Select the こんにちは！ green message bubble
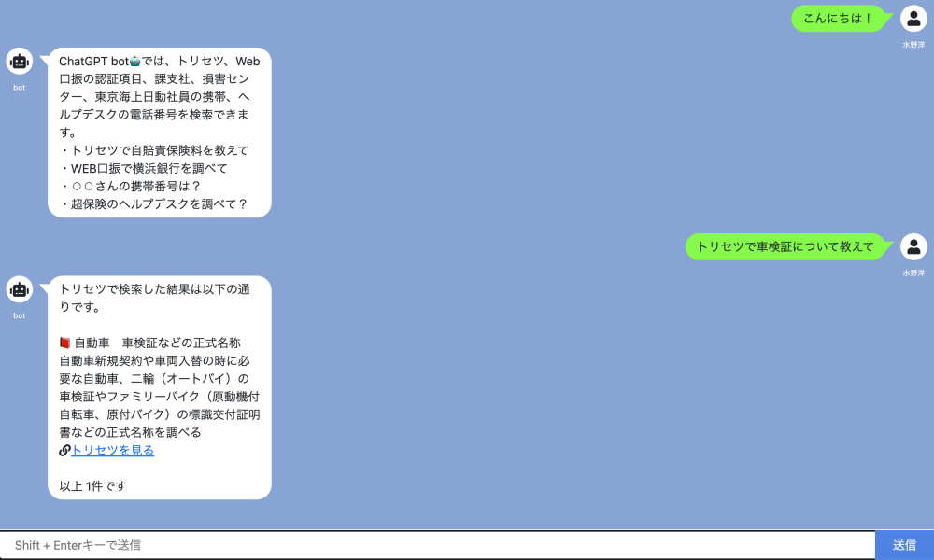The image size is (934, 560). coord(838,19)
